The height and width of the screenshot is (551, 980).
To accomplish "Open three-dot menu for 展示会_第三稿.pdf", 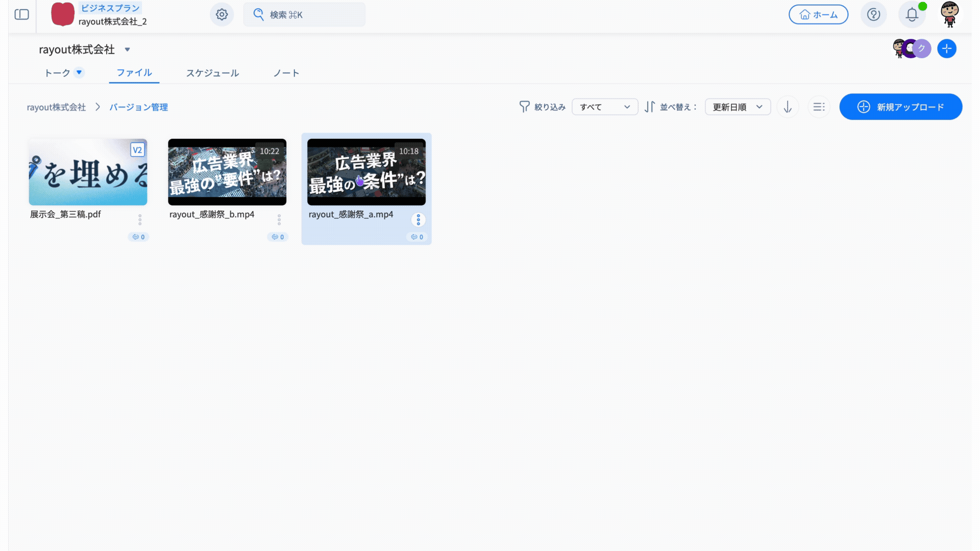I will pyautogui.click(x=140, y=219).
